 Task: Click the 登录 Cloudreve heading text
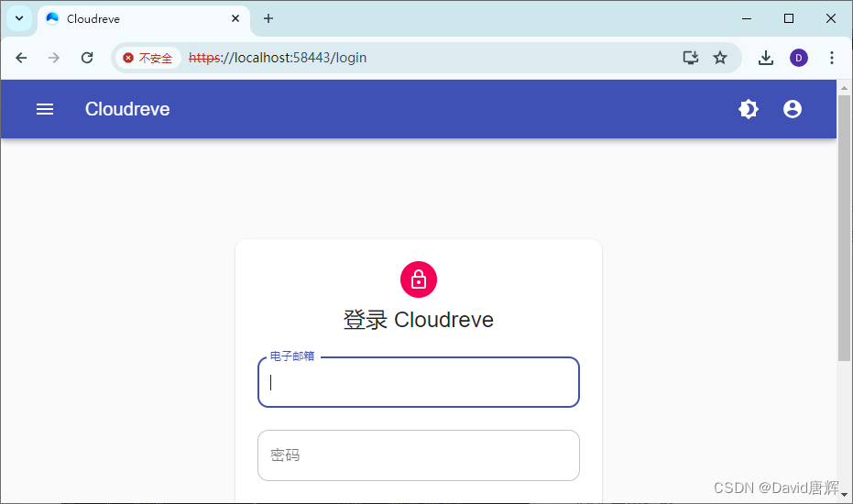click(x=419, y=320)
